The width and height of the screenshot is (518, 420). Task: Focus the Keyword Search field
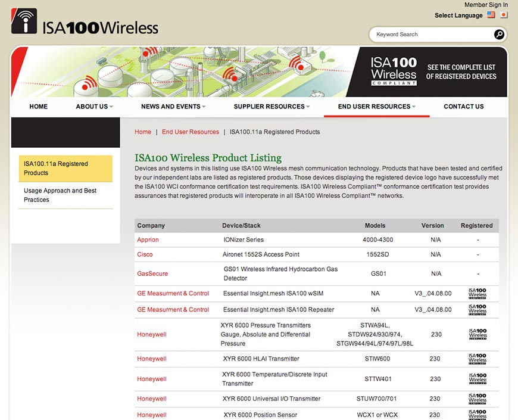coord(432,35)
